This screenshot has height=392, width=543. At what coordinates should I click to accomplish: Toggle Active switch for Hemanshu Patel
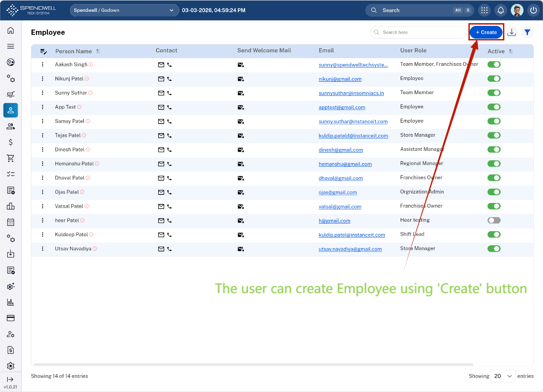(494, 164)
